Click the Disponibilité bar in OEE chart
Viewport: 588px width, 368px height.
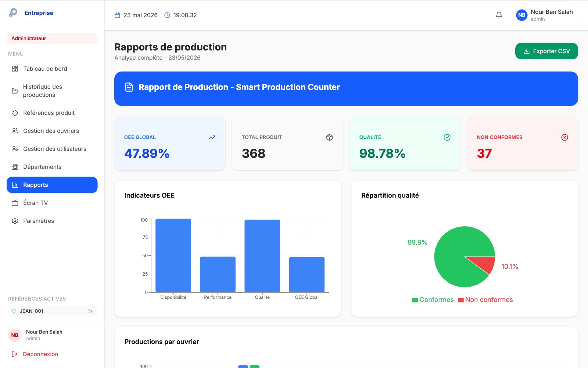click(x=173, y=255)
